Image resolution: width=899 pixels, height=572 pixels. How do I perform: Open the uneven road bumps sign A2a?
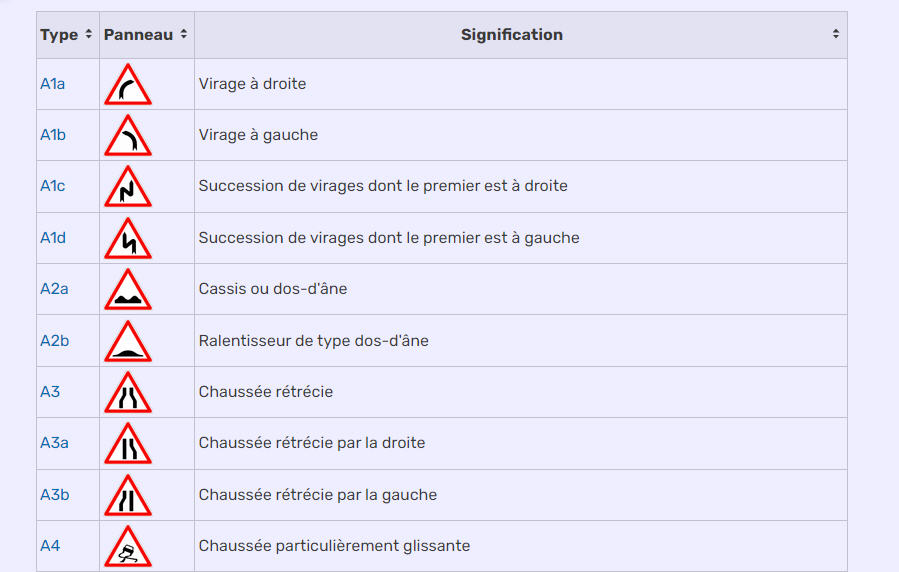128,289
